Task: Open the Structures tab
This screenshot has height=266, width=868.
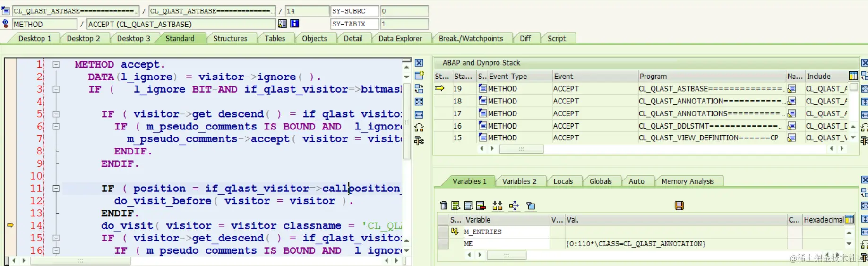Action: (x=230, y=38)
